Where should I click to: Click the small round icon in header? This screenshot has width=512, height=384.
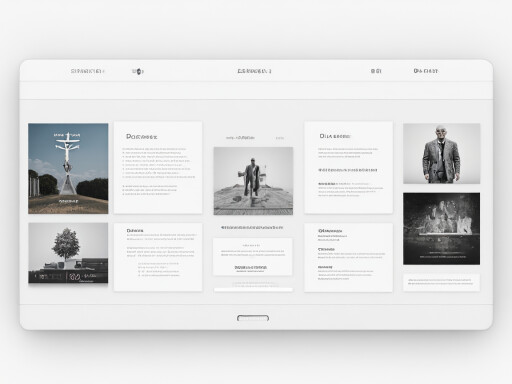(138, 71)
